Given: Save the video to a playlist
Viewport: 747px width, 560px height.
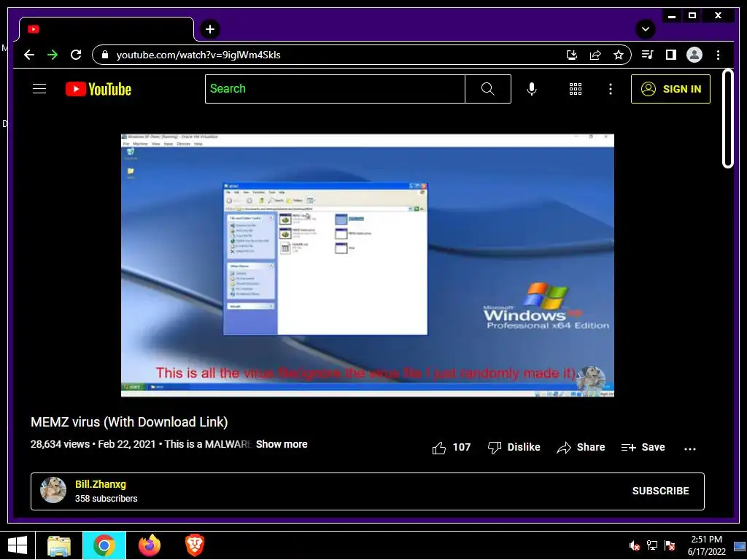Looking at the screenshot, I should [x=643, y=447].
